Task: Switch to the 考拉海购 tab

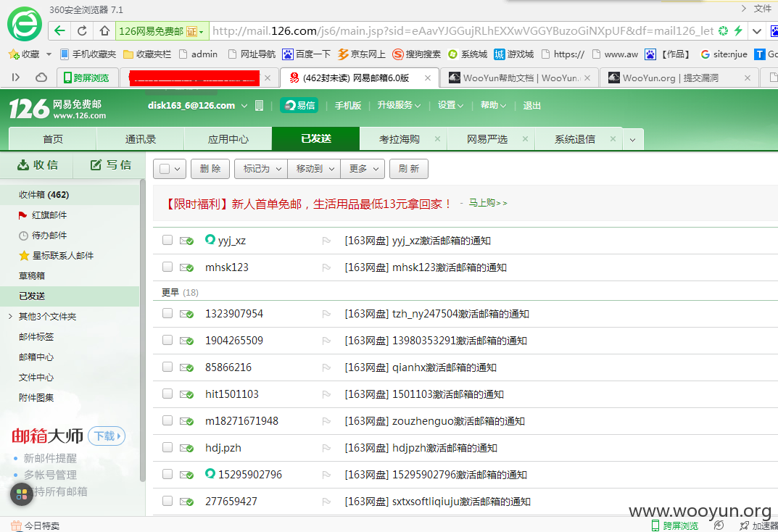Action: 399,139
